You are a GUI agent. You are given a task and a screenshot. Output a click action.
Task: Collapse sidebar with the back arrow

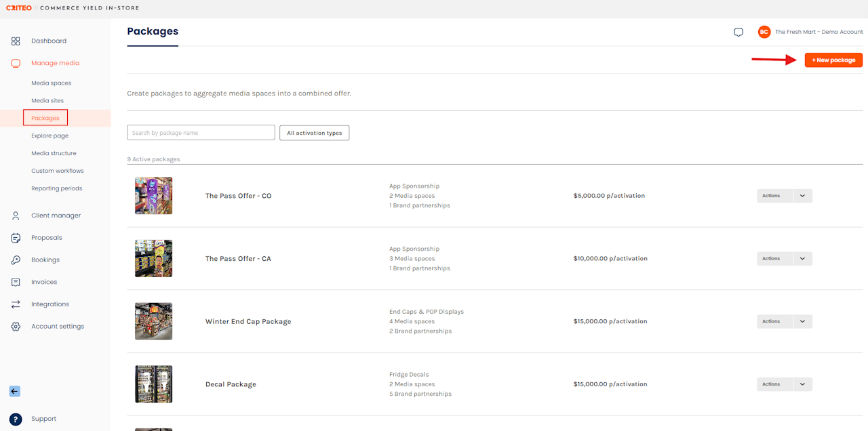click(x=15, y=391)
